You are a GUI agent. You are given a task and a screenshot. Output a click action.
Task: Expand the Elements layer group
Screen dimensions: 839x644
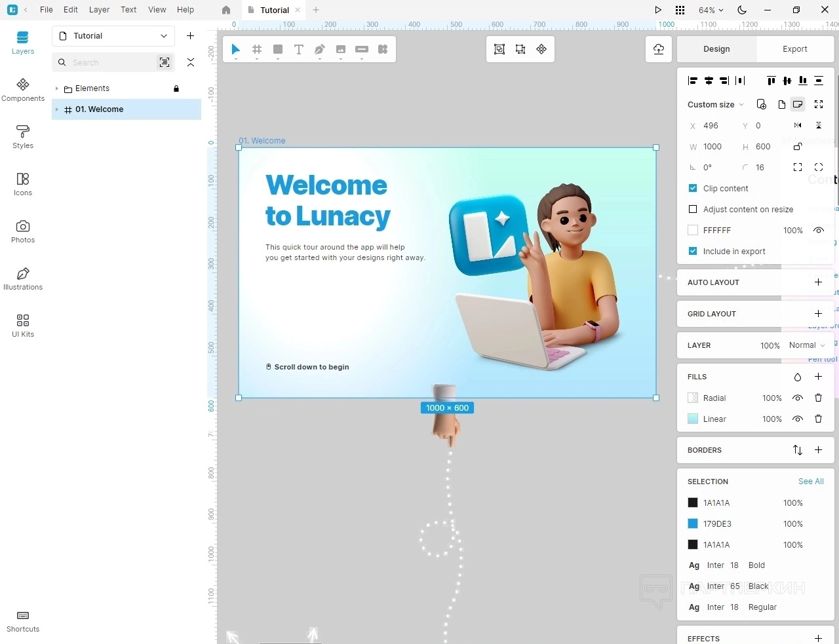57,88
